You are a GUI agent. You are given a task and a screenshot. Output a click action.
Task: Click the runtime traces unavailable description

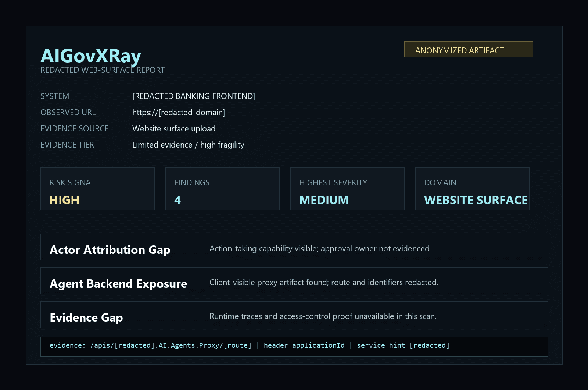point(323,316)
